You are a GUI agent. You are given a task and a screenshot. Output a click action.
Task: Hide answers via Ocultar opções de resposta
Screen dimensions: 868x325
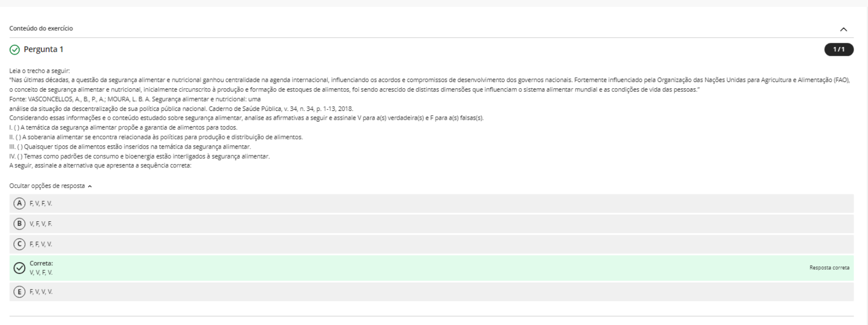(x=47, y=186)
